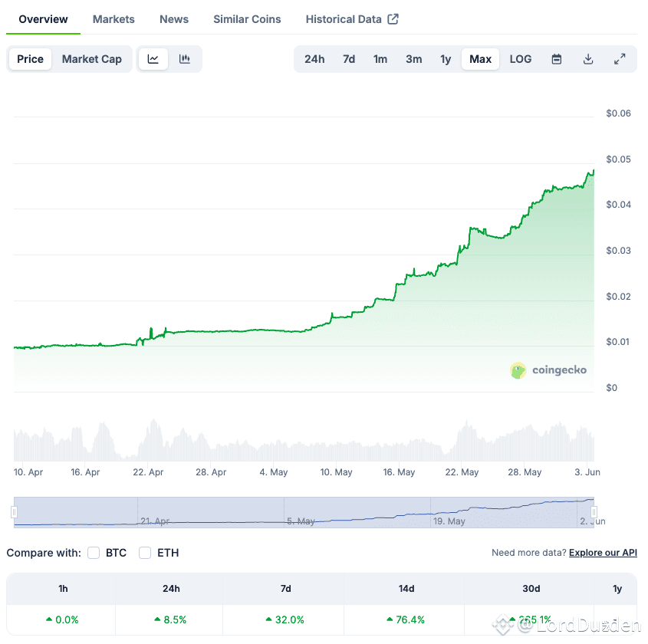
Task: Set chart range to 3m
Action: pyautogui.click(x=413, y=59)
